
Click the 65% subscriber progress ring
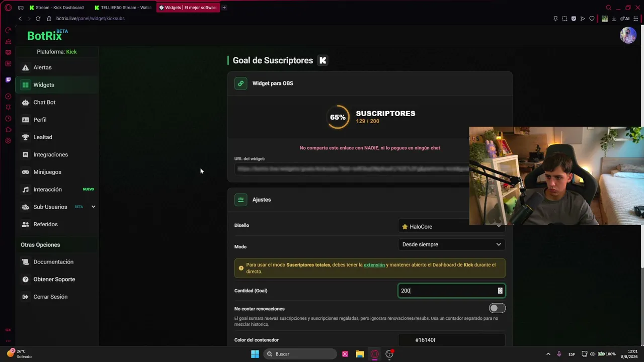[338, 117]
